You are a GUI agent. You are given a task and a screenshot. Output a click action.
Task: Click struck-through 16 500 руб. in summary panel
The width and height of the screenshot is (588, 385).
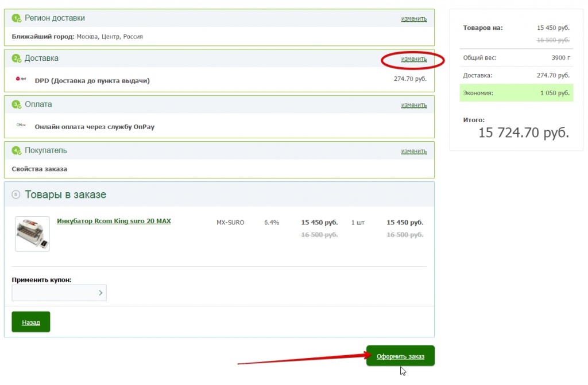pos(553,40)
